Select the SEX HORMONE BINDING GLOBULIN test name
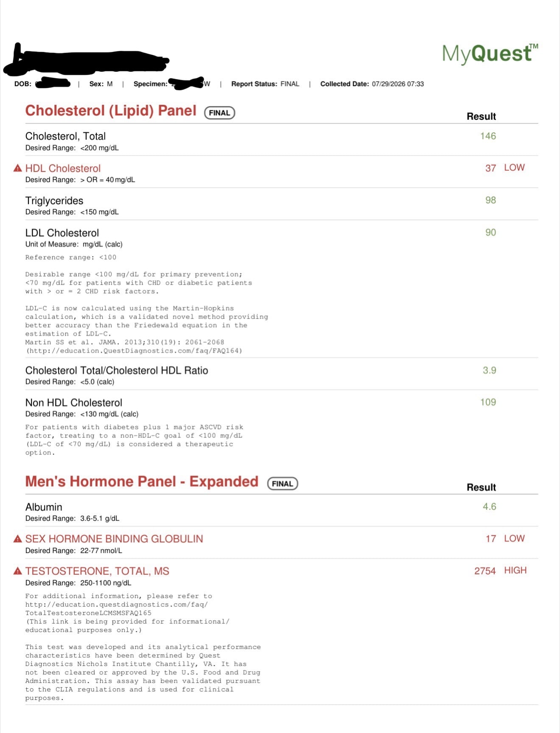Image resolution: width=560 pixels, height=733 pixels. pos(114,539)
